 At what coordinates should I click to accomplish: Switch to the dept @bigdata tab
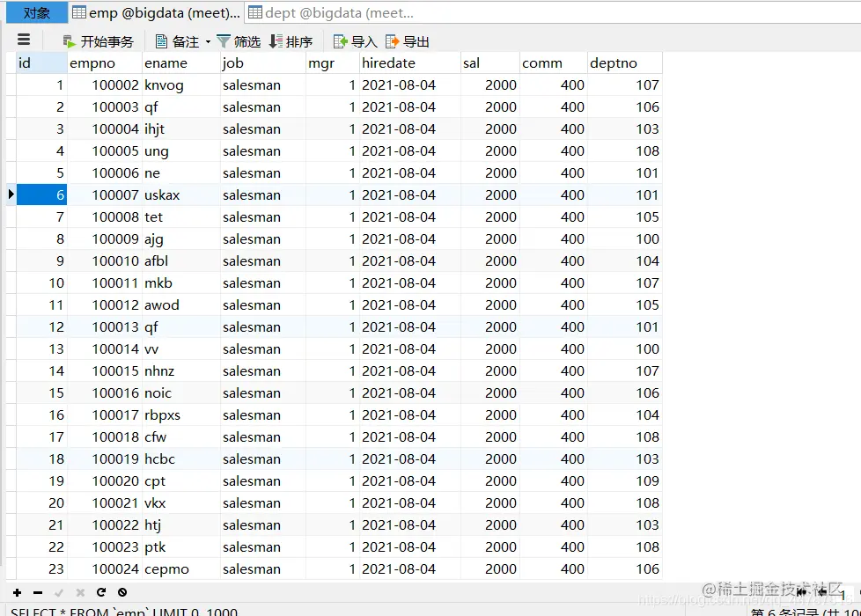coord(331,12)
